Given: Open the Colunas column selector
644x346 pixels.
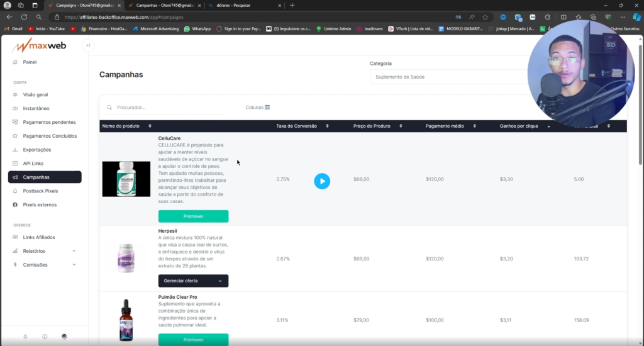Looking at the screenshot, I should (x=257, y=108).
